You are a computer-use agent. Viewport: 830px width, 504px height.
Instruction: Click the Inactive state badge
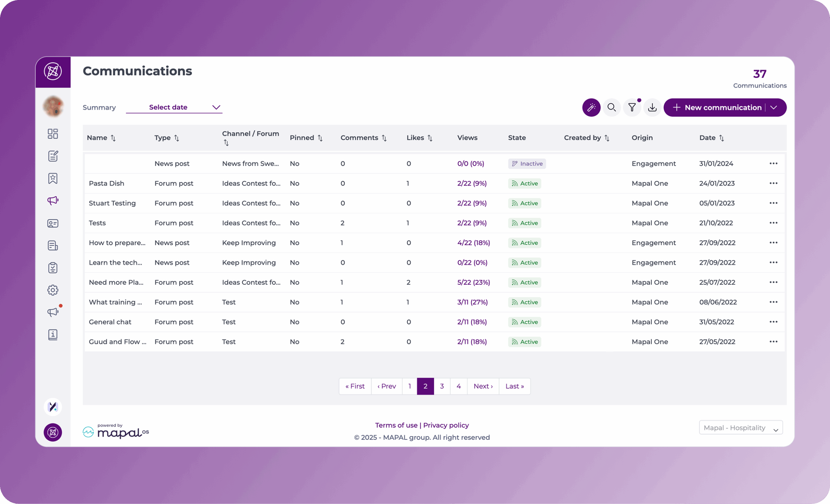527,164
